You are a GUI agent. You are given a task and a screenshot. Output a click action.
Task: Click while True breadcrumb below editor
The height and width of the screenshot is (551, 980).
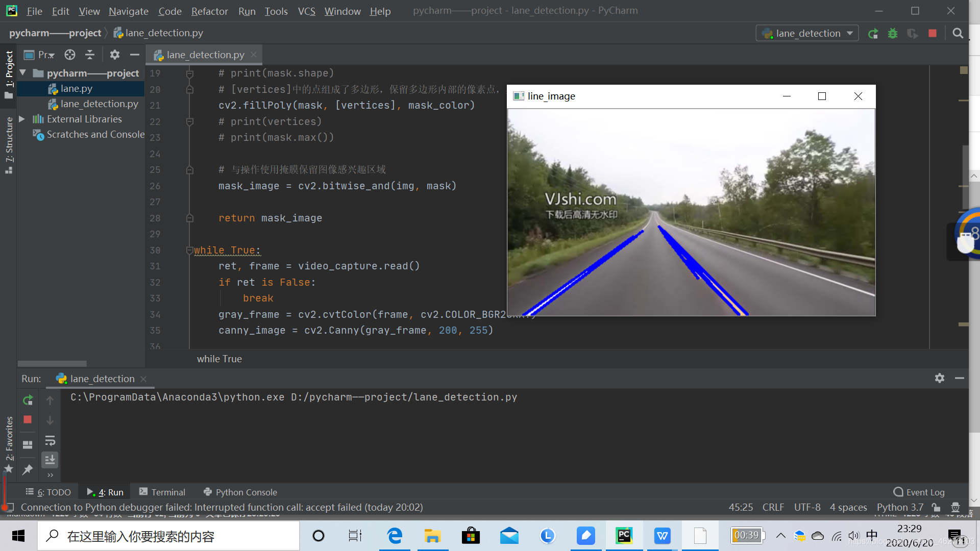(219, 359)
